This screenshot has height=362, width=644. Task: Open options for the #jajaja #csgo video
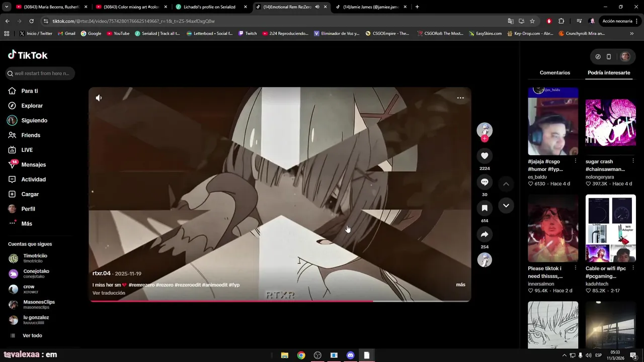[x=575, y=161]
